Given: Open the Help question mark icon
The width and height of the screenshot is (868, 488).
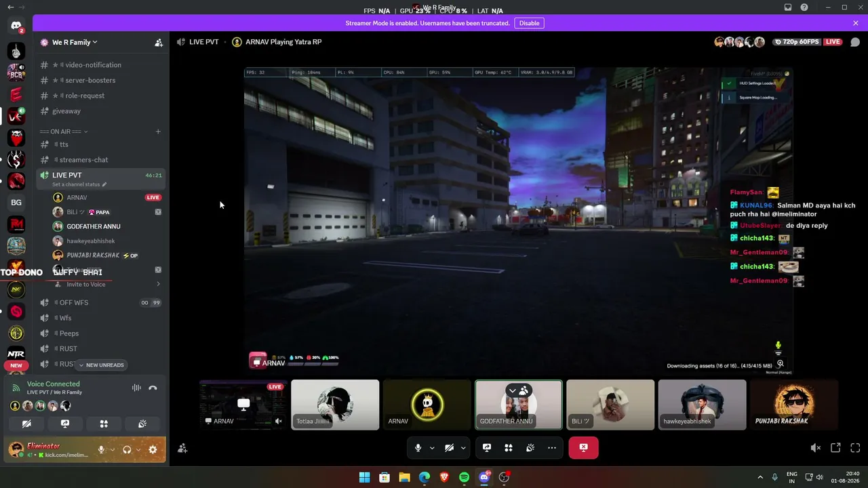Looking at the screenshot, I should [804, 7].
